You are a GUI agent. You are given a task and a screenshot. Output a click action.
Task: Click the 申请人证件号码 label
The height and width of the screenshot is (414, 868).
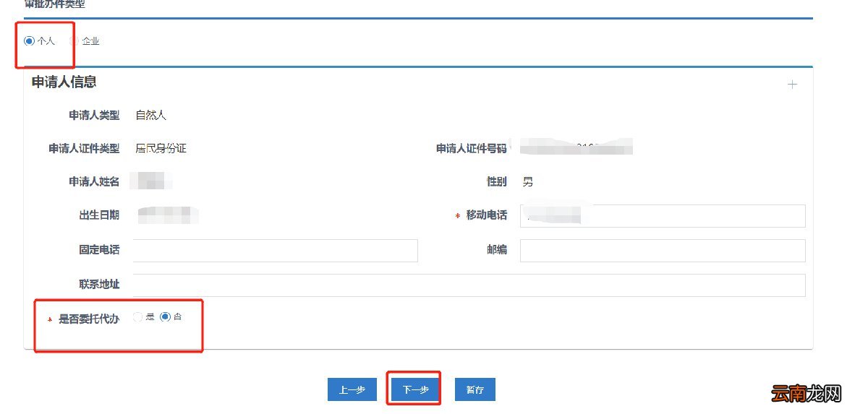click(472, 149)
